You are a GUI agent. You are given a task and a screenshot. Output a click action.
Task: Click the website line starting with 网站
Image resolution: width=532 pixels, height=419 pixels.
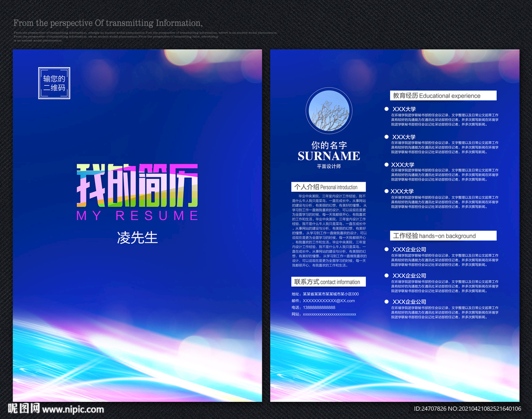[x=324, y=315]
